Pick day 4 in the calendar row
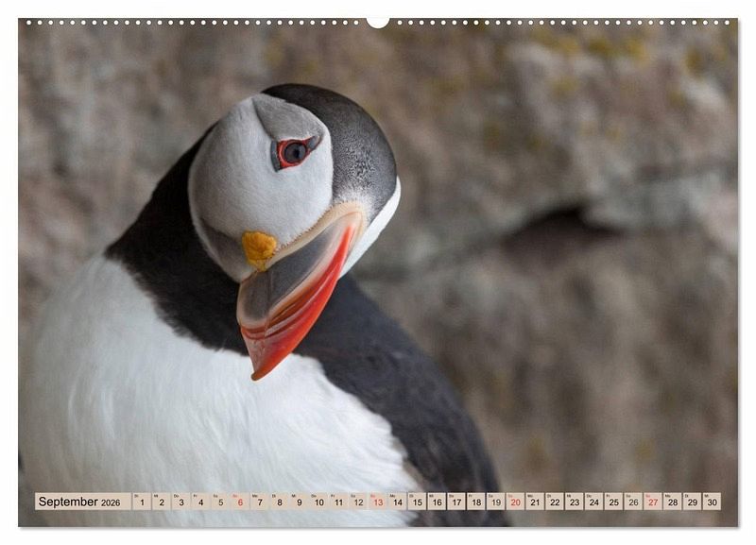 (x=201, y=502)
